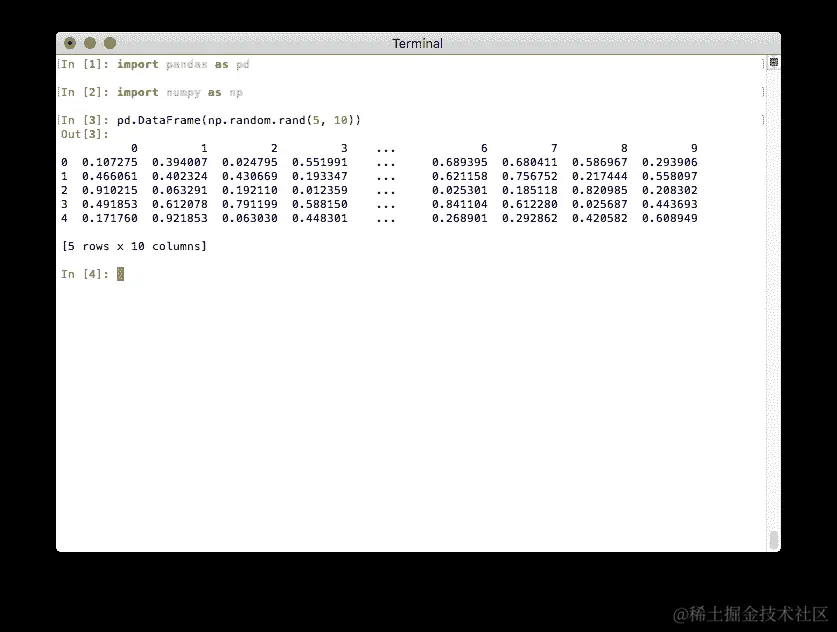Click the value 0.024795
Screen dimensions: 837x632
click(x=249, y=162)
